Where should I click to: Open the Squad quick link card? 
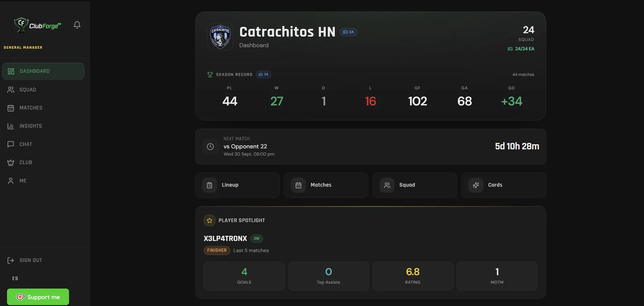coord(415,185)
